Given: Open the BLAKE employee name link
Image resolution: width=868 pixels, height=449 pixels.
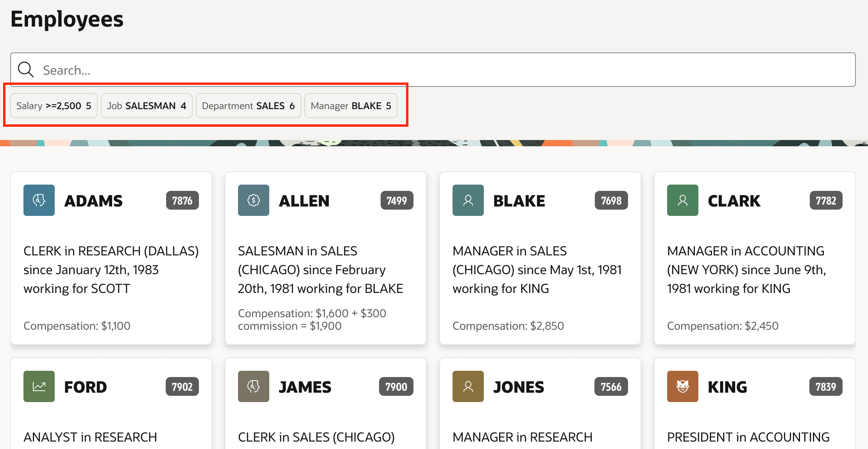Looking at the screenshot, I should click(x=519, y=201).
